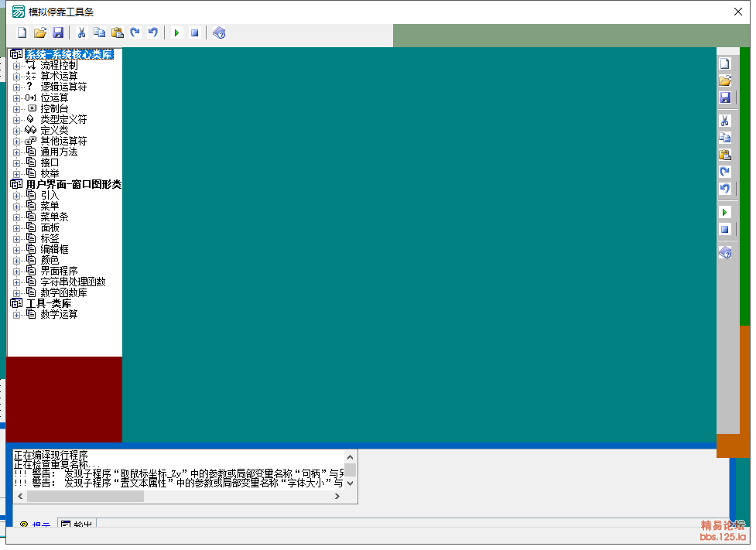Image resolution: width=756 pixels, height=550 pixels.
Task: Expand the 定义类 tree node
Action: click(x=16, y=131)
